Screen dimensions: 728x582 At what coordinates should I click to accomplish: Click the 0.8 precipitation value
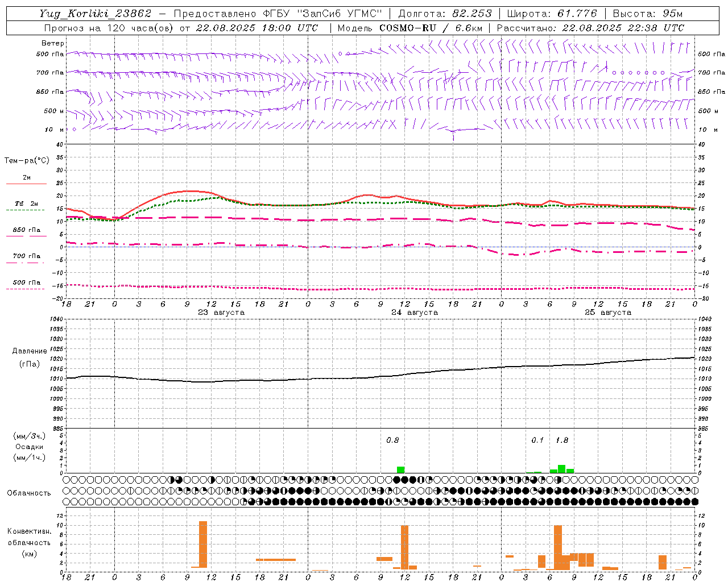[392, 440]
